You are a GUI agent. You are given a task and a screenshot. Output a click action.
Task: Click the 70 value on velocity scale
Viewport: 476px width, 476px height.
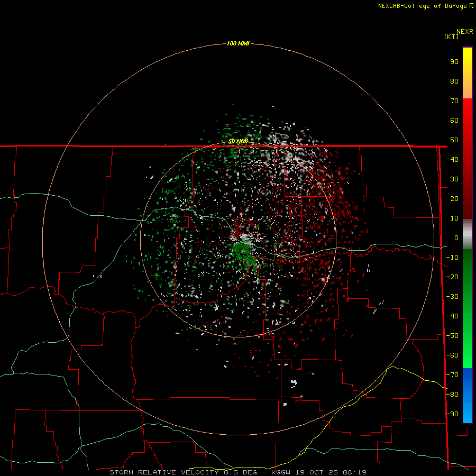click(x=454, y=101)
